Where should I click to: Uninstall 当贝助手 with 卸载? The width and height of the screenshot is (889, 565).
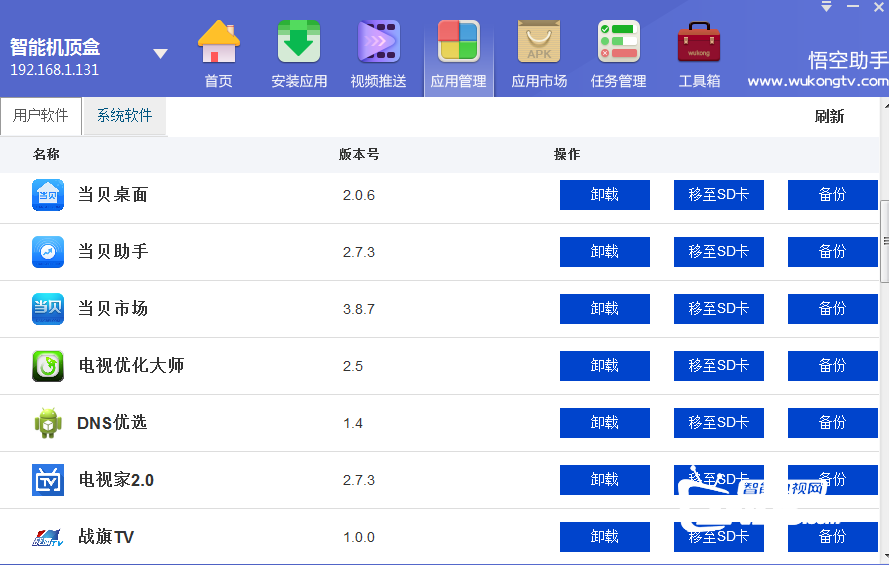point(604,252)
